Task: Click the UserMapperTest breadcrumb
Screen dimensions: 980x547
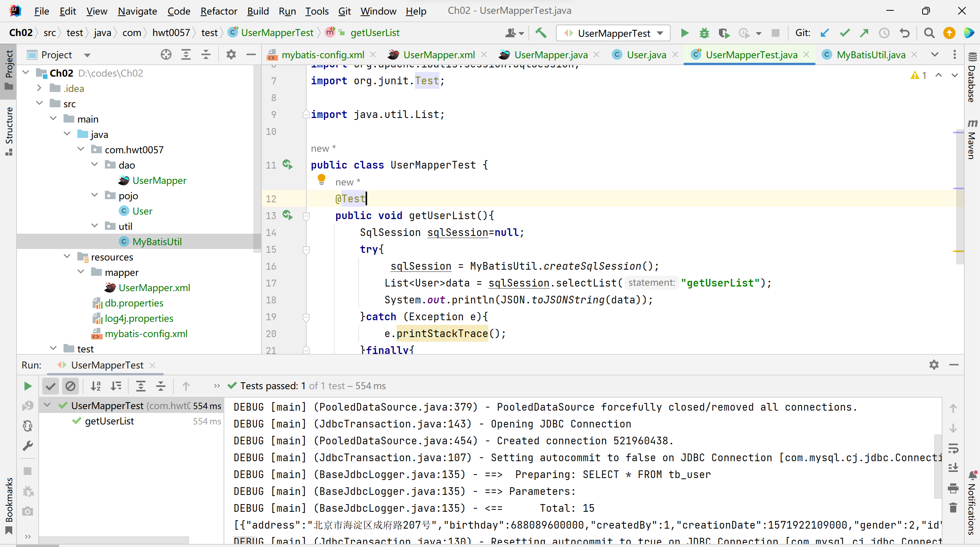Action: (x=277, y=33)
